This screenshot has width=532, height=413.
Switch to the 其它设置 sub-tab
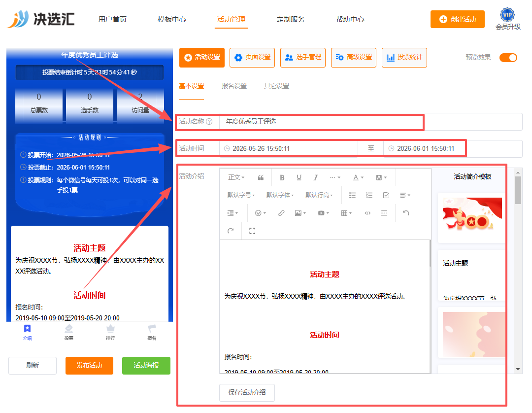point(276,86)
